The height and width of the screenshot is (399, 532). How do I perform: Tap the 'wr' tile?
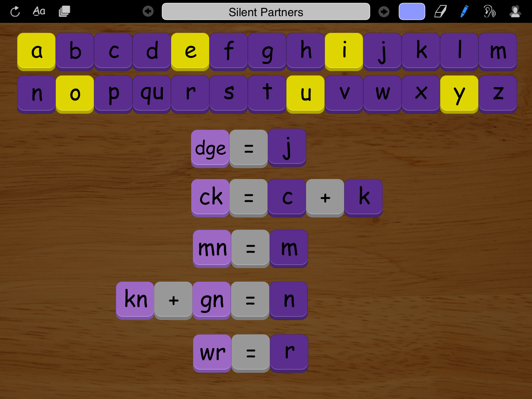[x=212, y=353]
